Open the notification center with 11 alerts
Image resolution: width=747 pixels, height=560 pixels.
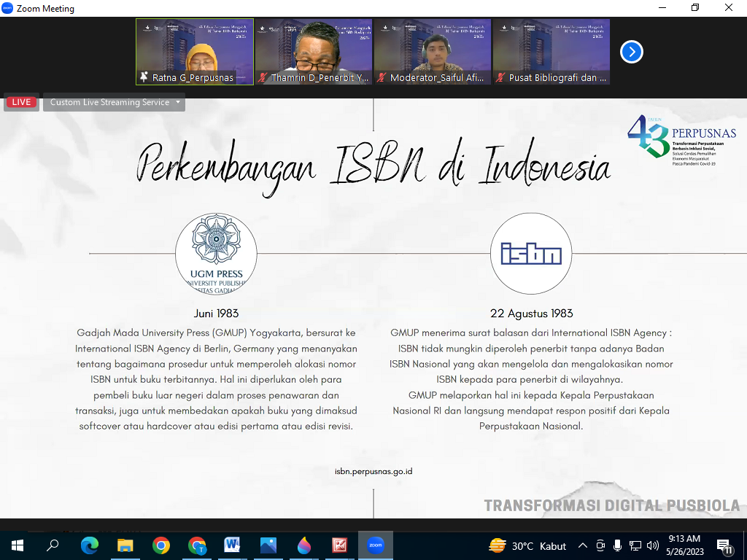(x=725, y=545)
